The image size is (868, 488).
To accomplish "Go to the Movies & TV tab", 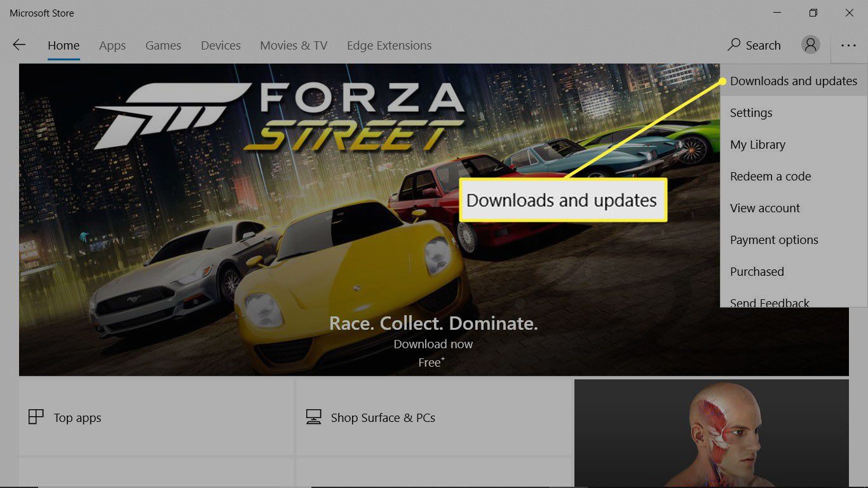I will [x=294, y=46].
